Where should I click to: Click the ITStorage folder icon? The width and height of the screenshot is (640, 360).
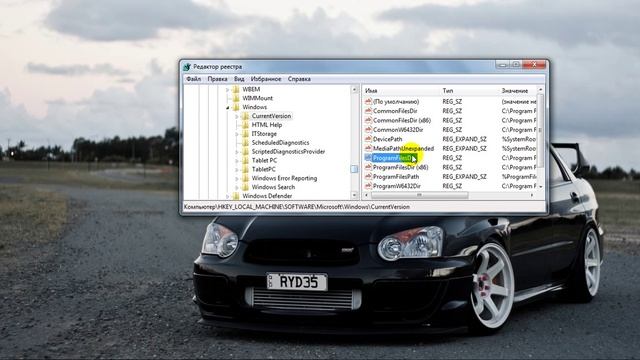tap(245, 134)
